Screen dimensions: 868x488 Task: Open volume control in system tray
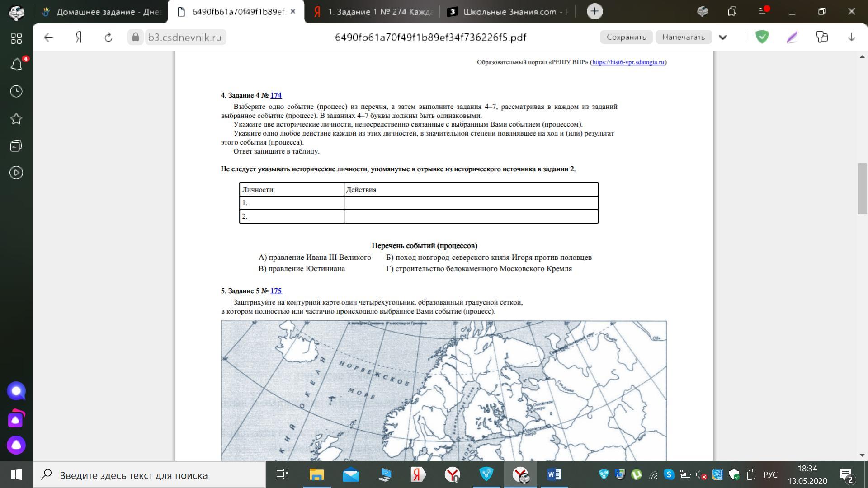click(x=701, y=475)
